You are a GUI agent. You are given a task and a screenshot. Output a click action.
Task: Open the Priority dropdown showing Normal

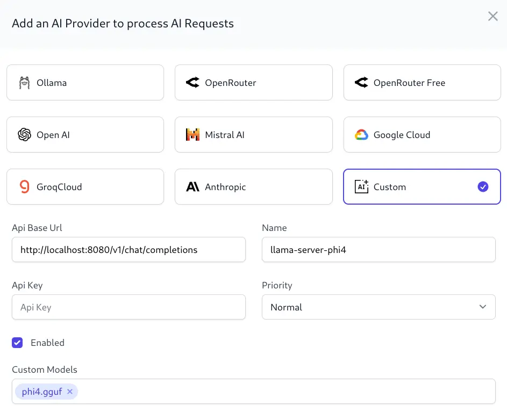[x=379, y=307]
